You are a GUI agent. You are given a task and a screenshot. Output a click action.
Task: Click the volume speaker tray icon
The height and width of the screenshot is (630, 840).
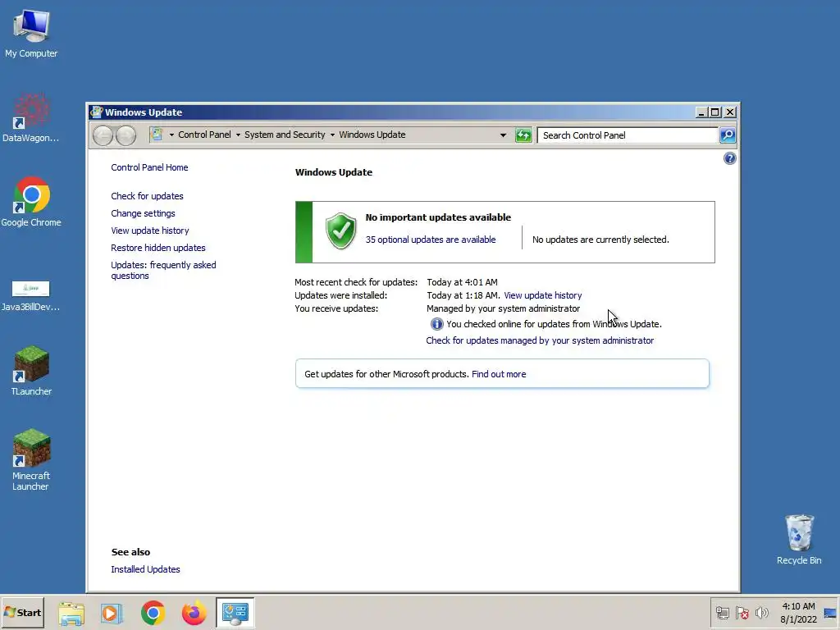click(761, 613)
